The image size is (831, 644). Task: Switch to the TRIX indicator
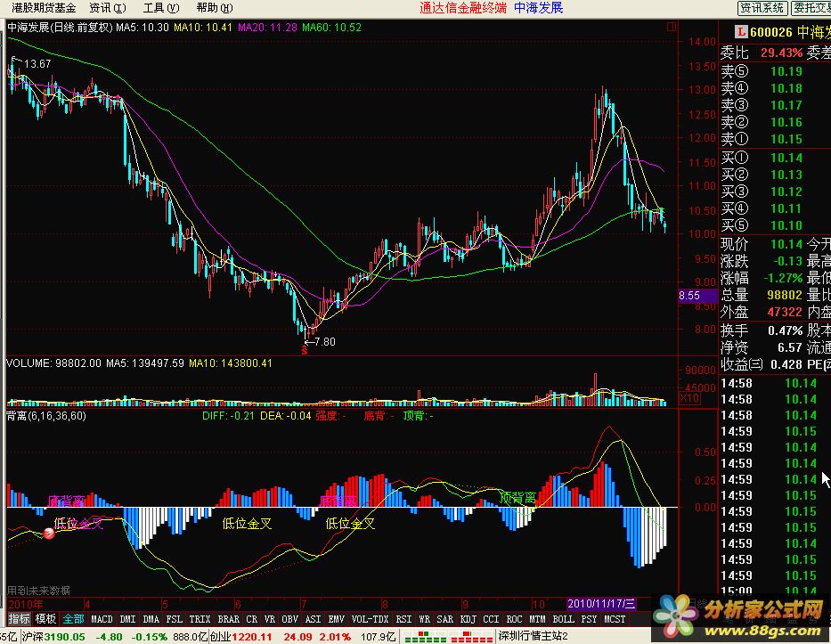[x=200, y=619]
